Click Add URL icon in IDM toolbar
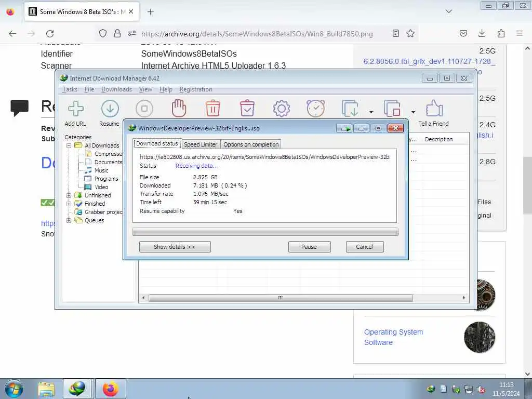Screen dimensions: 532x399 [76, 109]
